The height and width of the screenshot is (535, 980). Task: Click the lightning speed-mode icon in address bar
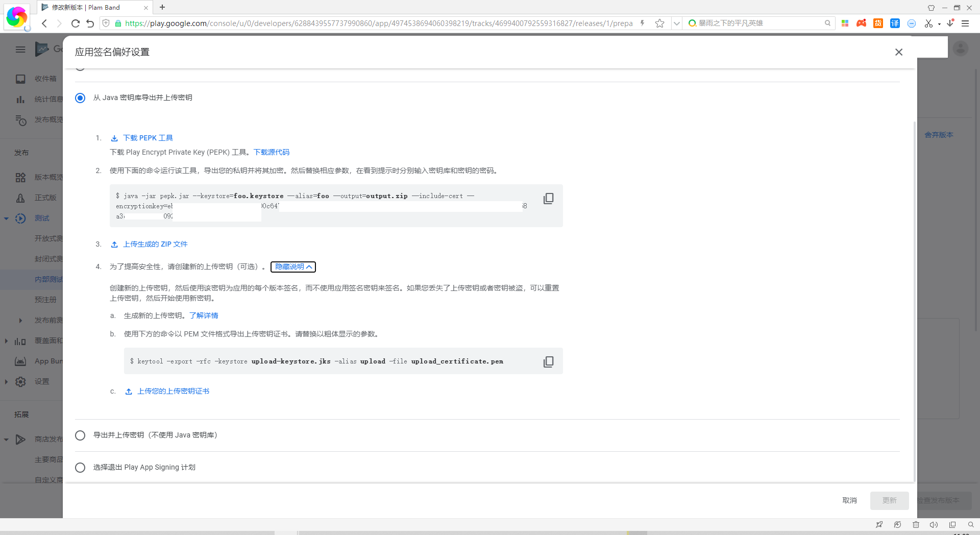(643, 23)
